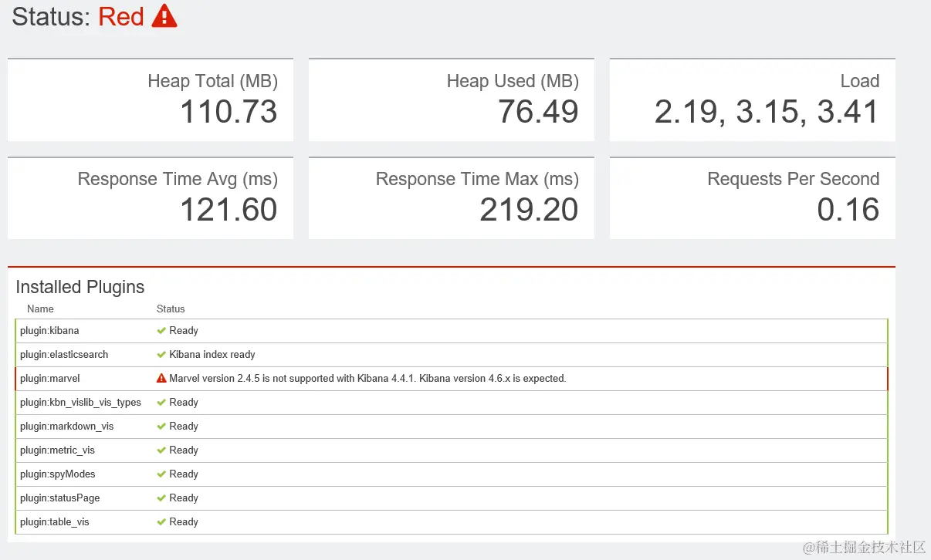Click the checkmark in plugin:kbn_vislib_vis_types row
This screenshot has width=931, height=560.
pos(161,403)
